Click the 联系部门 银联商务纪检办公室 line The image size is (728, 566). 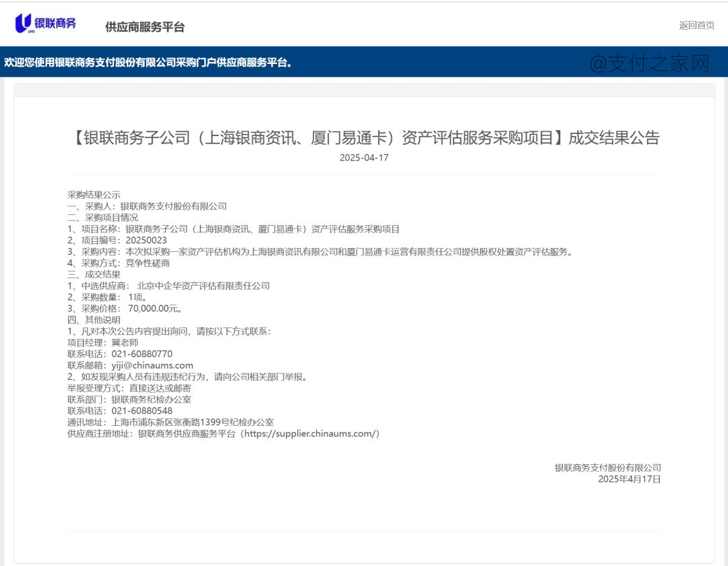(x=129, y=400)
